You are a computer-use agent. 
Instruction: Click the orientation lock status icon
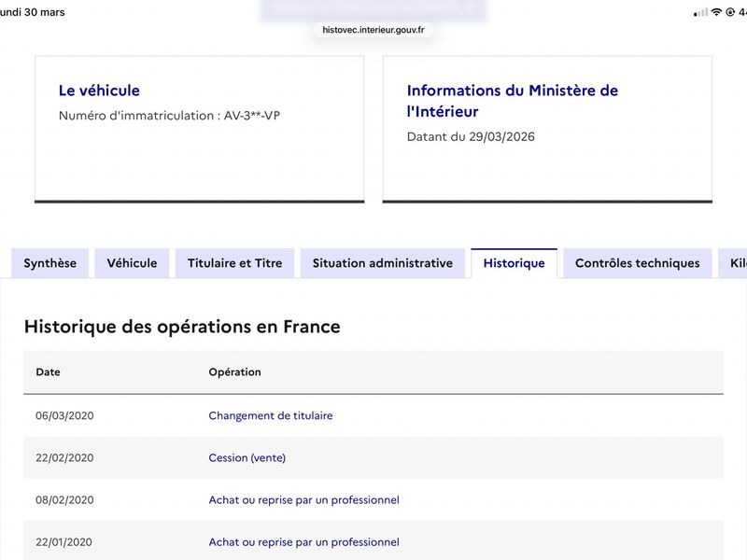[730, 12]
